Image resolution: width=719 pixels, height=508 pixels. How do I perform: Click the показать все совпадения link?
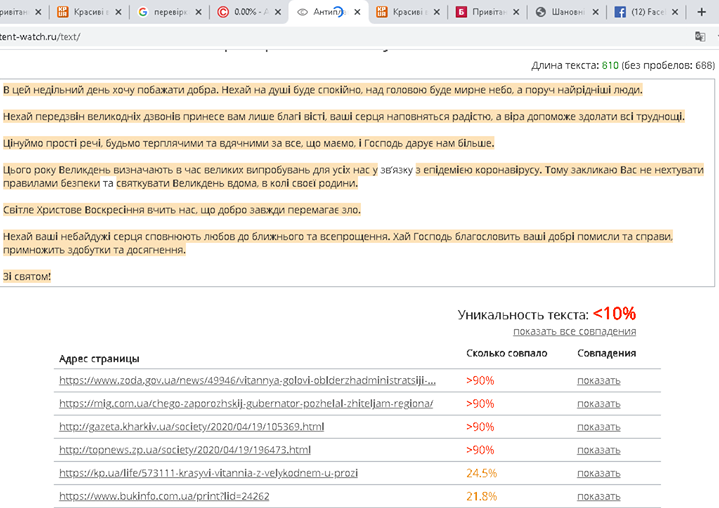click(x=574, y=331)
